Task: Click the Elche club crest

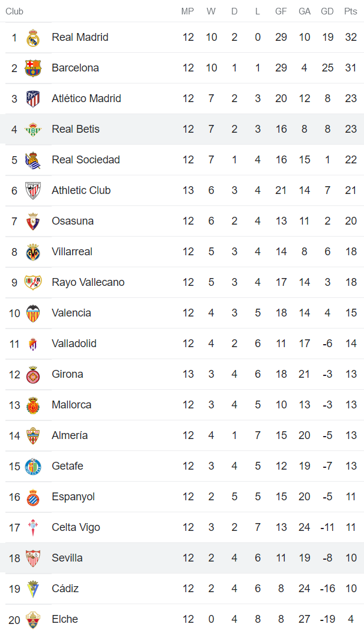Action: point(33,620)
